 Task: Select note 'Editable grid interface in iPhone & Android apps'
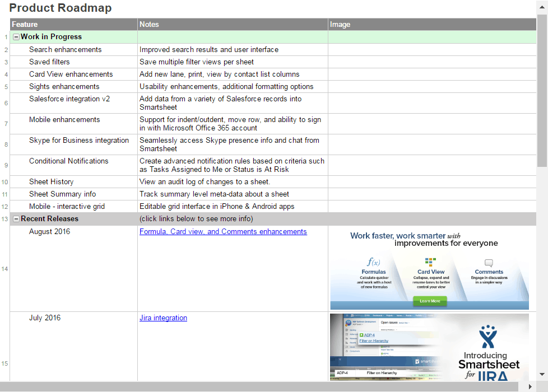pos(233,206)
